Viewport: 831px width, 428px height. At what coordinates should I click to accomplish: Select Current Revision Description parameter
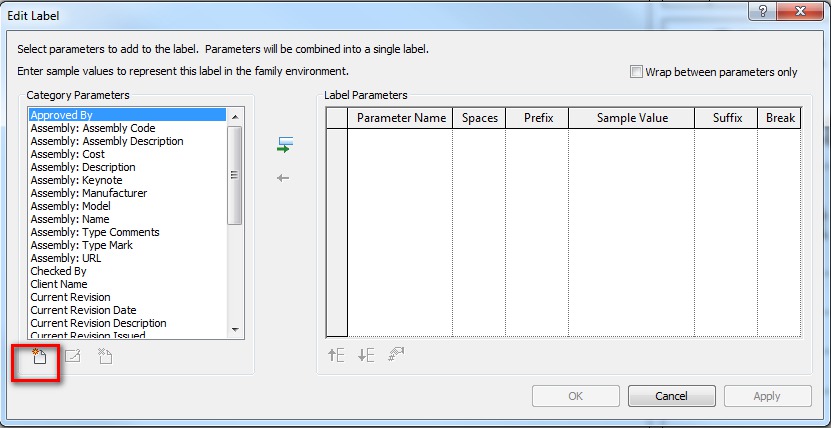click(x=128, y=323)
